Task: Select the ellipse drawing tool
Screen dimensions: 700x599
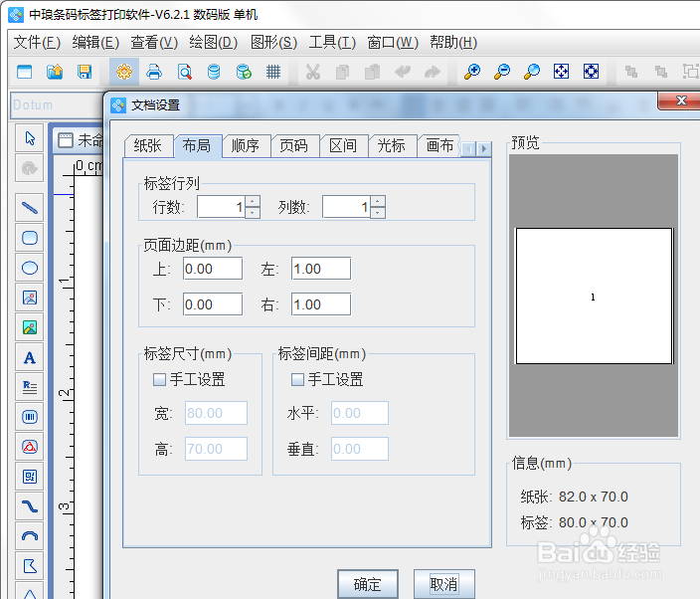Action: coord(30,268)
